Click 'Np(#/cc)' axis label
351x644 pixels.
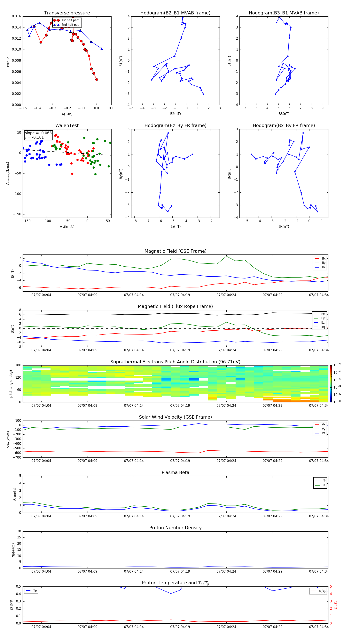tap(13, 550)
